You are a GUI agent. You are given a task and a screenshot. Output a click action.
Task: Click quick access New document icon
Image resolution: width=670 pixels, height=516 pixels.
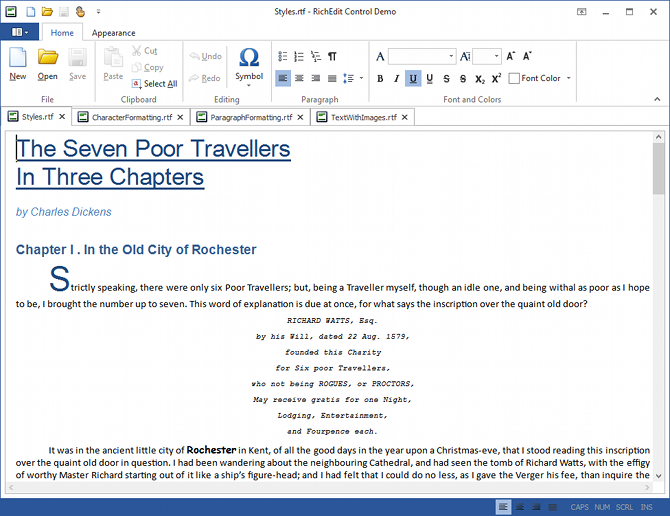tap(31, 12)
